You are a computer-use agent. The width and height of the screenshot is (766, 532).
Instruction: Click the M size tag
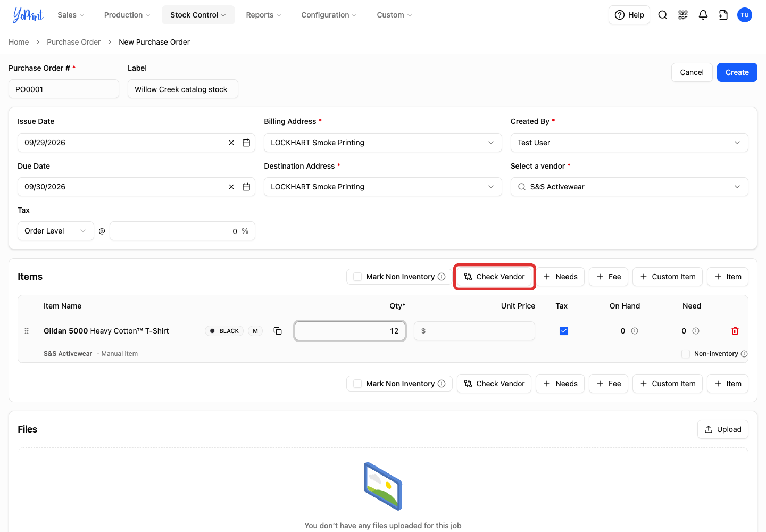[x=255, y=331]
